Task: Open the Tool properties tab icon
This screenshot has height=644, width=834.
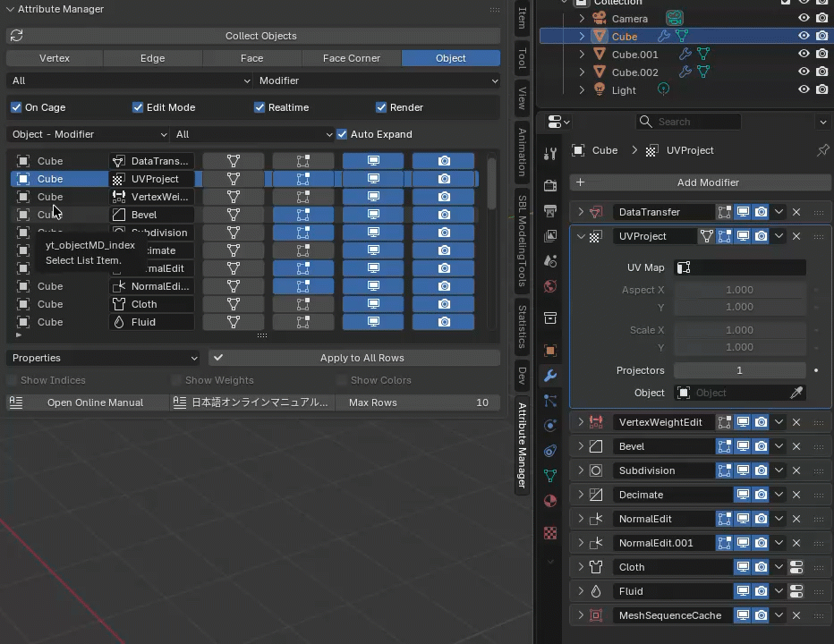Action: pos(550,153)
